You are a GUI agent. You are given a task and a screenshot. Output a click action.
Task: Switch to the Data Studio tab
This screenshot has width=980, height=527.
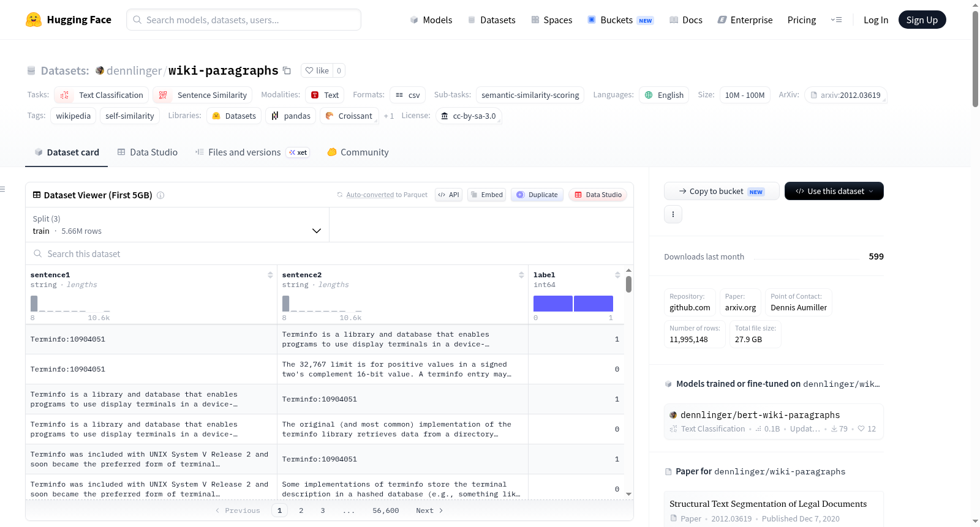(148, 152)
